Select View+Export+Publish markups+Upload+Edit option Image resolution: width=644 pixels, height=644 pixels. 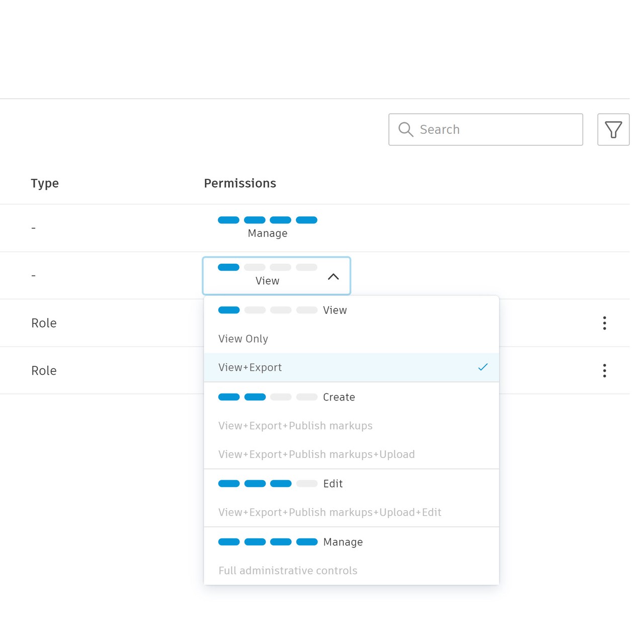coord(351,512)
